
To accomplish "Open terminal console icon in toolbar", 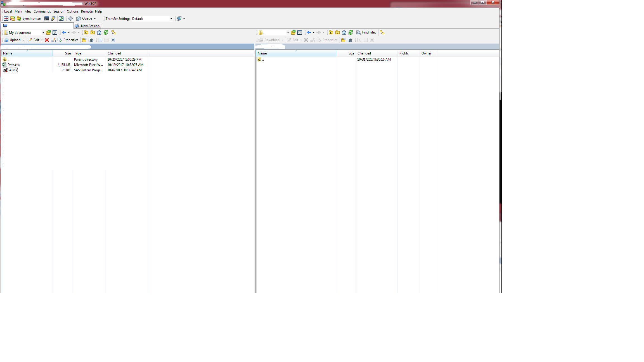I will [47, 18].
